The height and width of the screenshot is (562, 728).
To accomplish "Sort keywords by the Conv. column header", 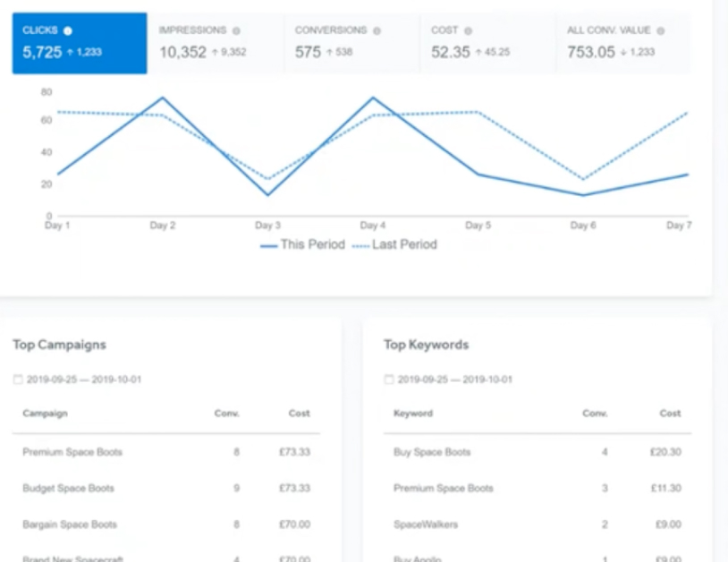I will [x=595, y=413].
